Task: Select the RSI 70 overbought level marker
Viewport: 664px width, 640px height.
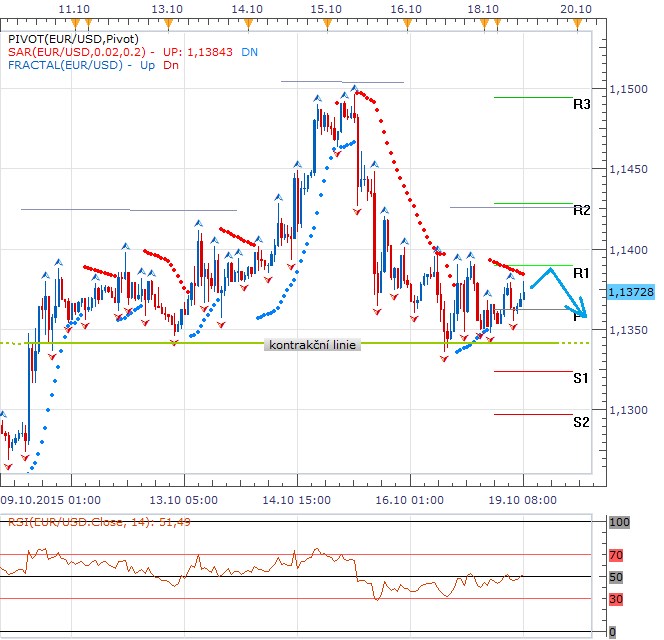Action: pos(617,553)
